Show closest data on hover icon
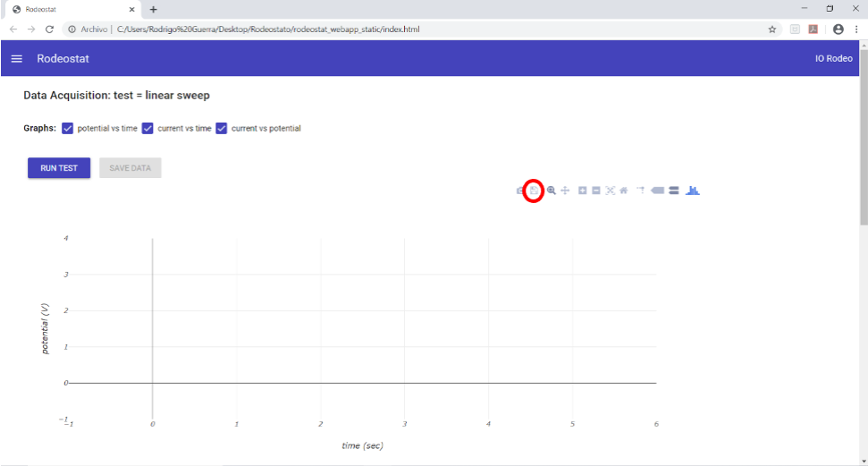The height and width of the screenshot is (466, 868). 658,191
